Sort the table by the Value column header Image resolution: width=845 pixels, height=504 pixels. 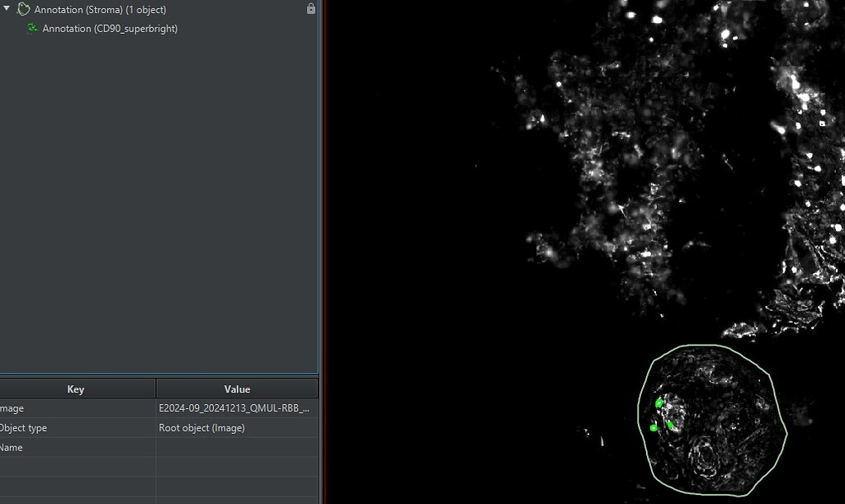(x=237, y=389)
